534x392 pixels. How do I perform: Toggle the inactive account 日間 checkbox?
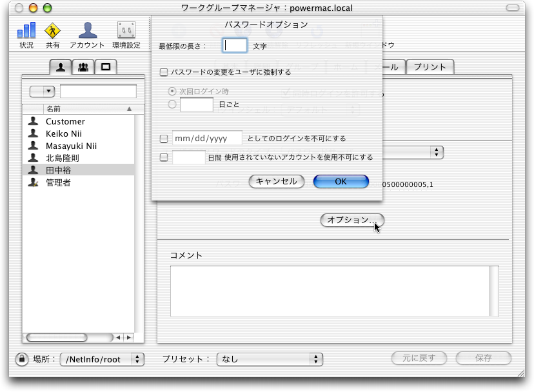point(164,157)
